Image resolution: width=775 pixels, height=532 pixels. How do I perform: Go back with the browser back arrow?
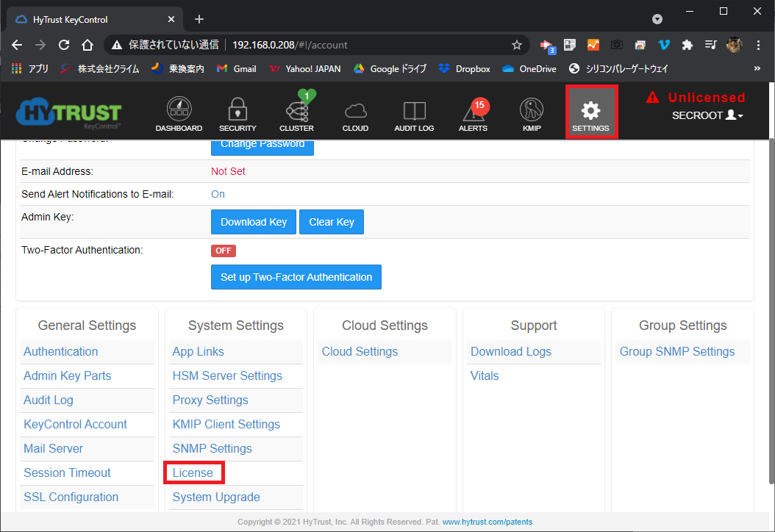click(17, 45)
